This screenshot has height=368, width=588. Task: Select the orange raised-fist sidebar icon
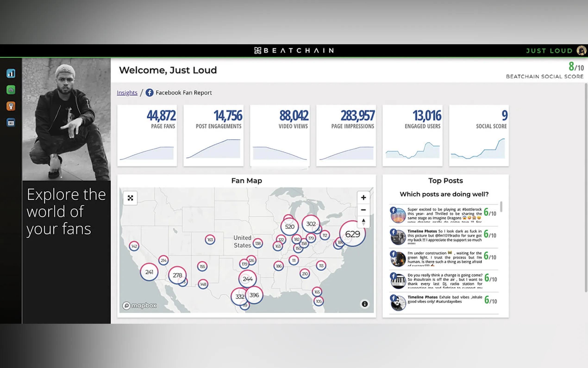(x=11, y=106)
